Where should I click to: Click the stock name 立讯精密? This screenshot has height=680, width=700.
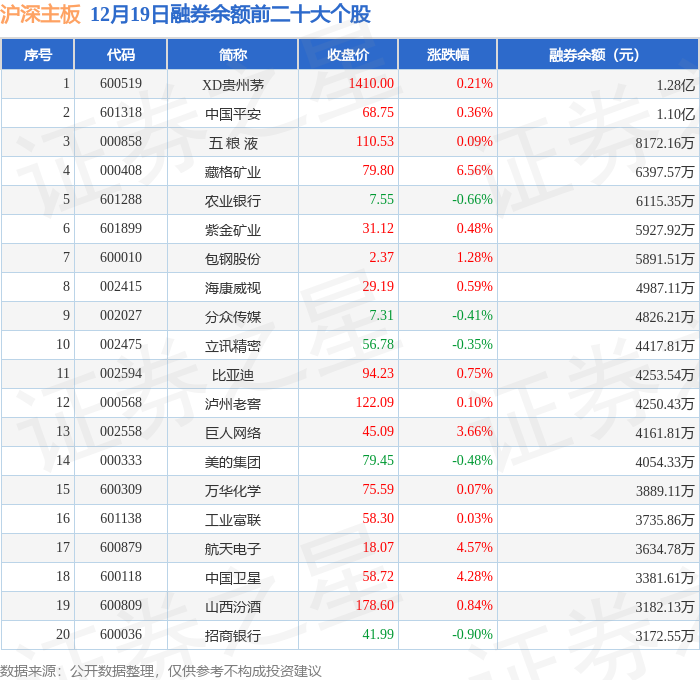click(233, 346)
